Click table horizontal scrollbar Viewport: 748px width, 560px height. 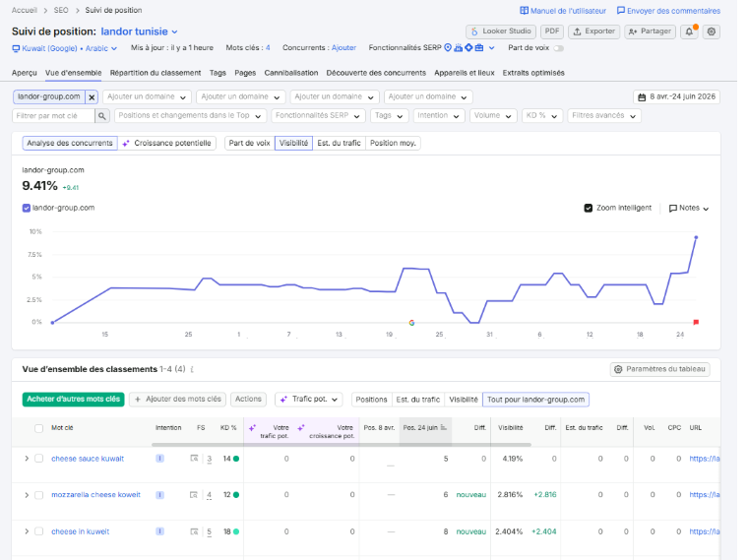click(x=342, y=445)
